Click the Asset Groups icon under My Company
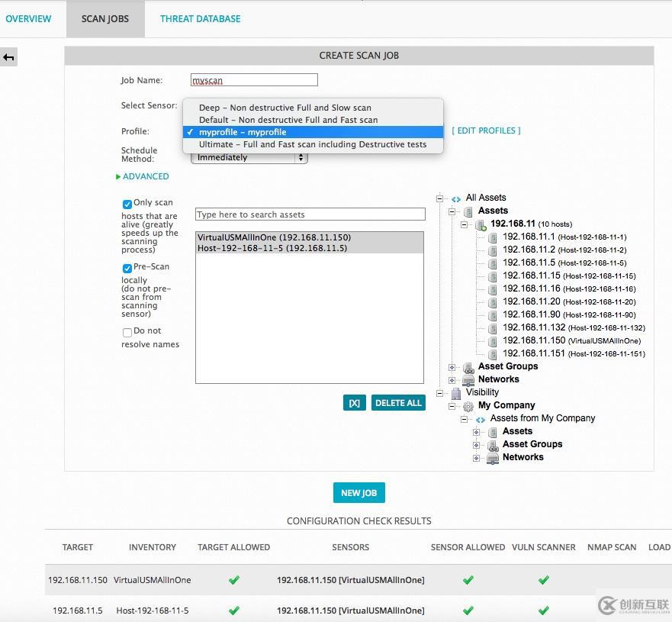The height and width of the screenshot is (622, 672). (x=493, y=445)
